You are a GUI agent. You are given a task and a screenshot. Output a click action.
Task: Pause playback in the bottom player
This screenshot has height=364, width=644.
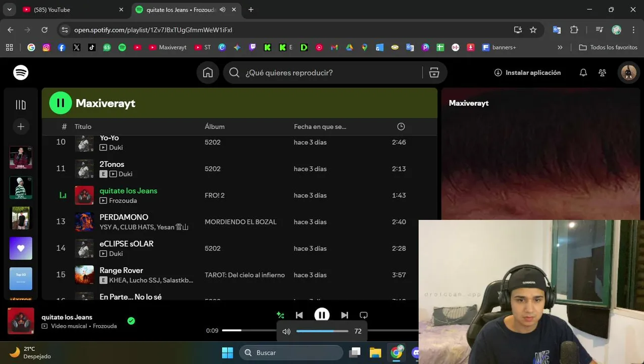[322, 315]
